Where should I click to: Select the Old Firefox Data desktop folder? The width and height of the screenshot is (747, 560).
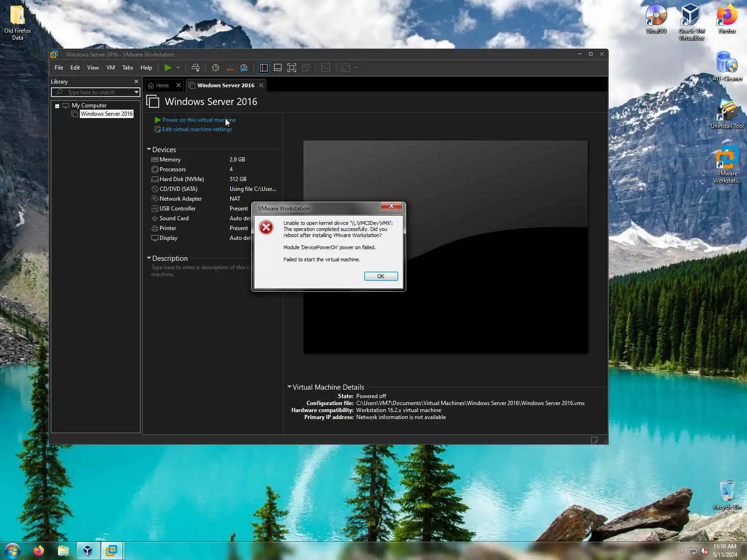tap(18, 22)
